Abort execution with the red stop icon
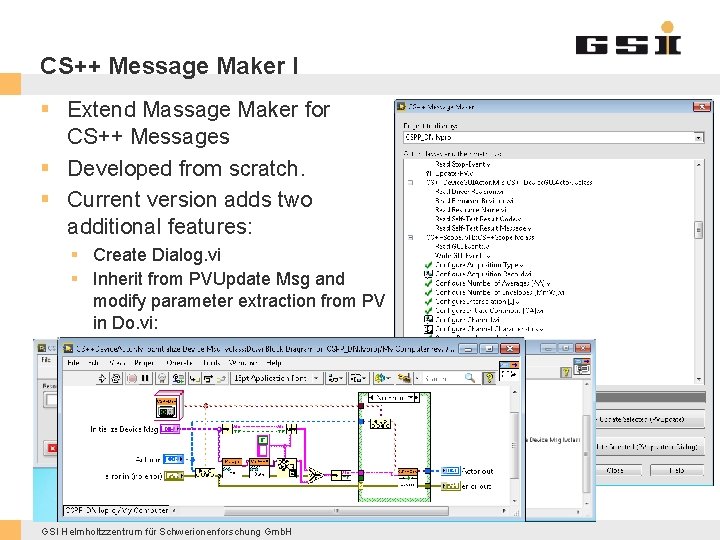The image size is (720, 540). coord(131,378)
